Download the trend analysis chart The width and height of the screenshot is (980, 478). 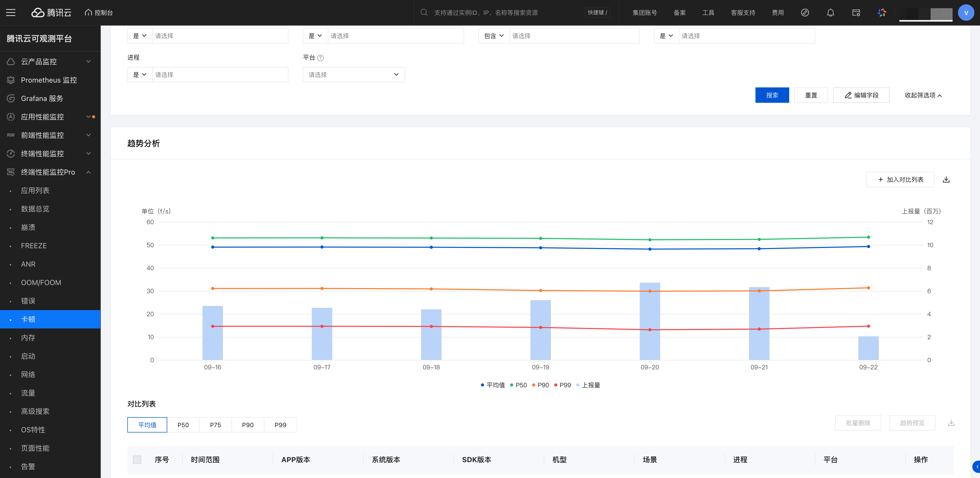click(x=946, y=179)
